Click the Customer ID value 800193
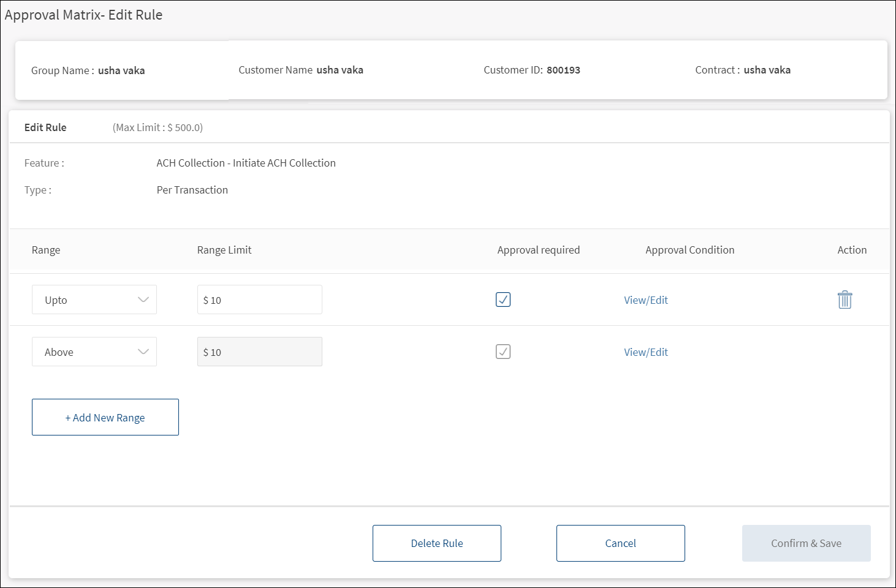 point(563,70)
